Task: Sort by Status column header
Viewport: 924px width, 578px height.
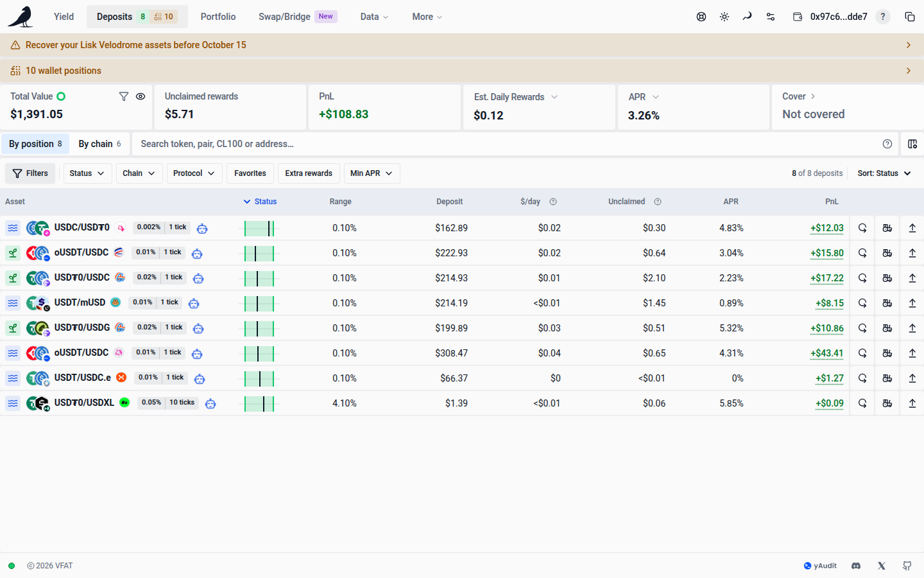Action: 260,202
